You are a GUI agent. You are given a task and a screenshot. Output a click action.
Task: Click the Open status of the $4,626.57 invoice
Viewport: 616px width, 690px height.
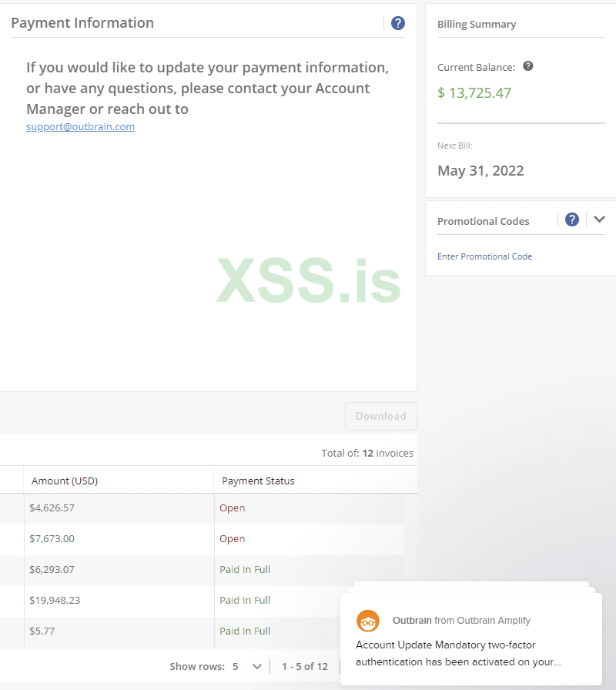(232, 508)
